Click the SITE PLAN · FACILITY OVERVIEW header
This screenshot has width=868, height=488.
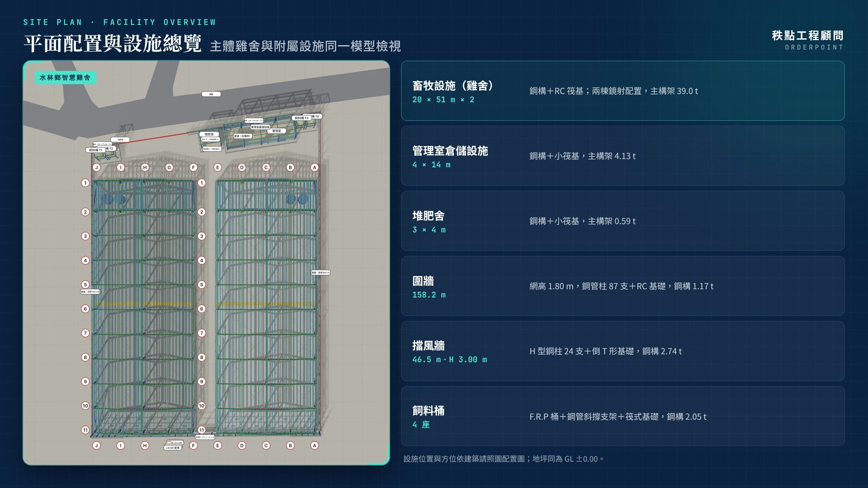point(120,22)
